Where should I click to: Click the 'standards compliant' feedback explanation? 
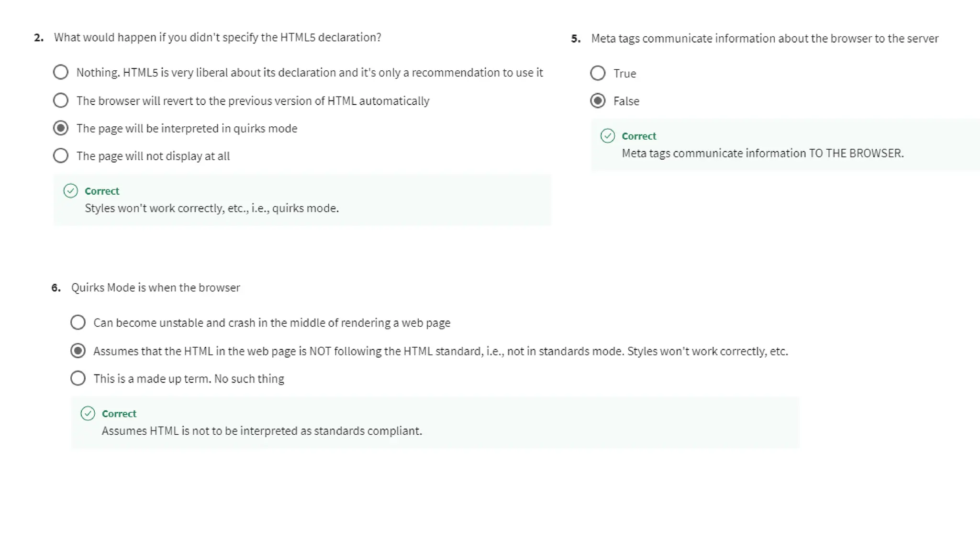pos(262,430)
